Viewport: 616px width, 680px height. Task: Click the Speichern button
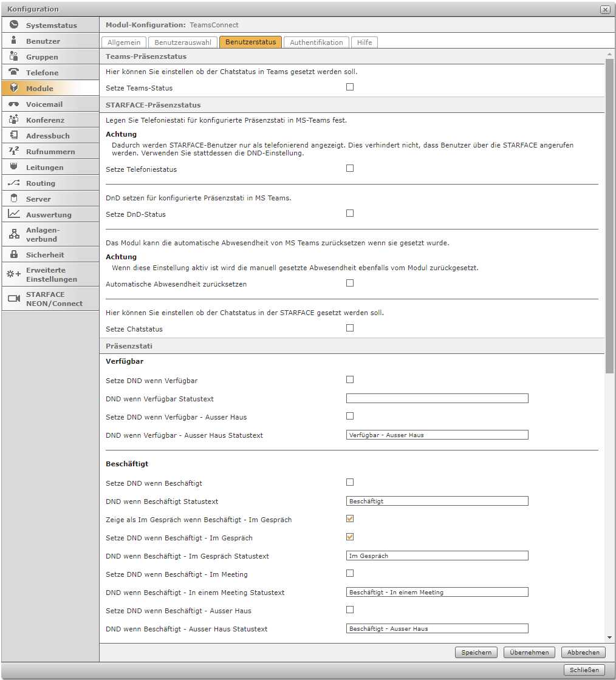point(476,652)
